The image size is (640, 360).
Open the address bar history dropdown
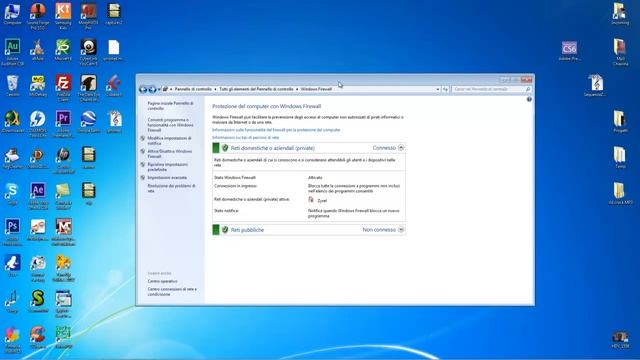[438, 89]
